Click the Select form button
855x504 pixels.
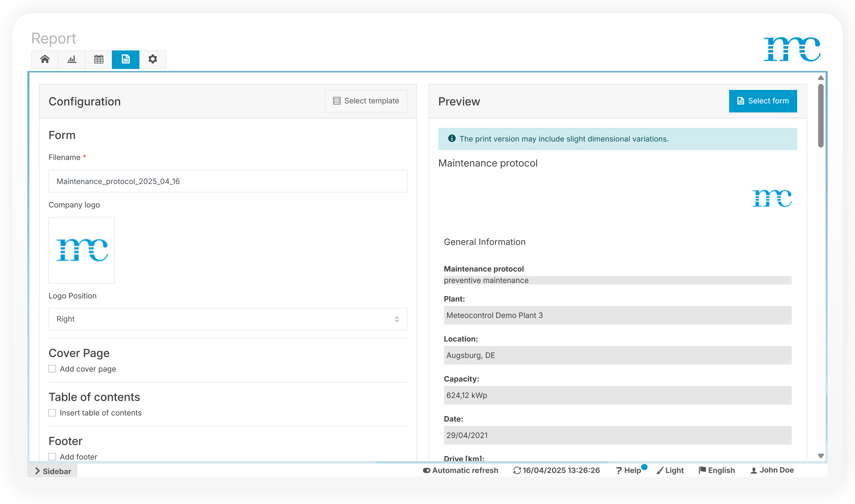pos(763,101)
